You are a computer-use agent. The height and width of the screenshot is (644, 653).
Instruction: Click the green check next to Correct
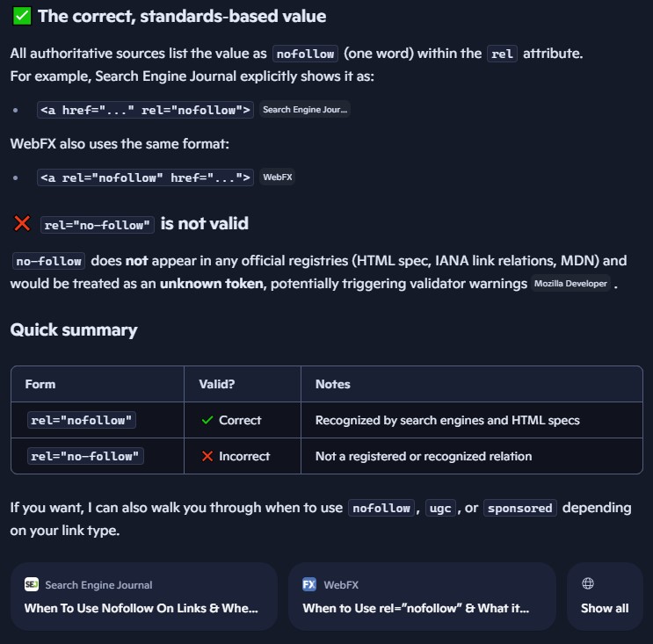pyautogui.click(x=207, y=420)
